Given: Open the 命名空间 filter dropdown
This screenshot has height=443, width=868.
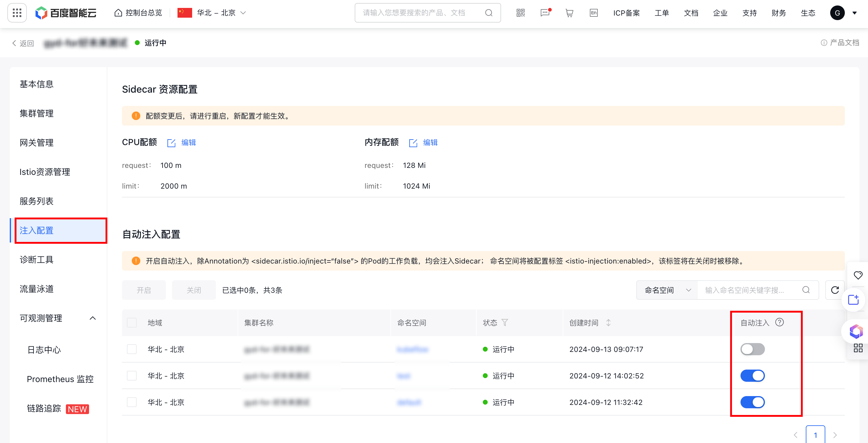Looking at the screenshot, I should pyautogui.click(x=667, y=290).
